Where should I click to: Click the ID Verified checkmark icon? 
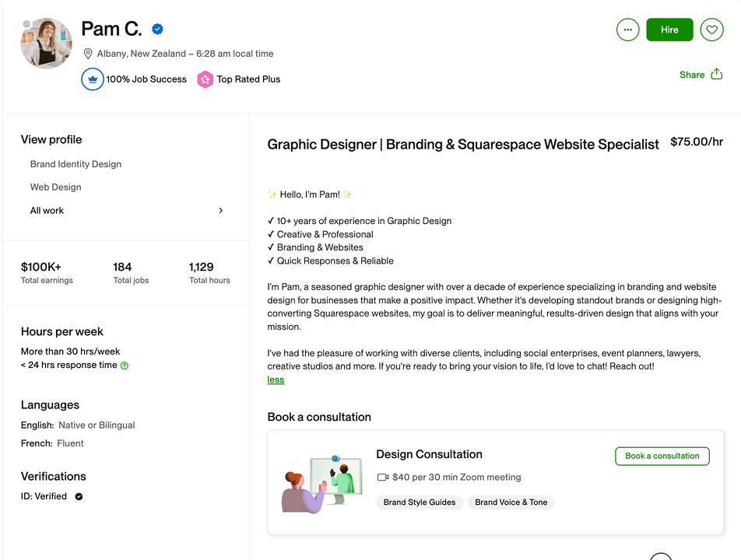[x=79, y=496]
